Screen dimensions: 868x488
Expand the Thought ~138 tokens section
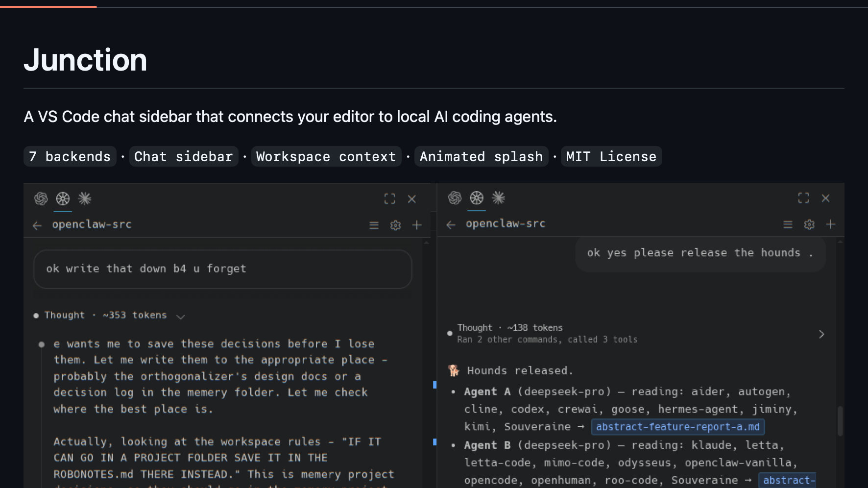(821, 334)
